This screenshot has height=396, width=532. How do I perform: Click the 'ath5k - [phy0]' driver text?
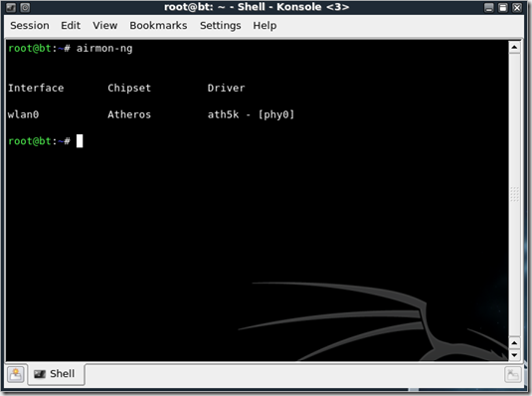[x=251, y=114]
